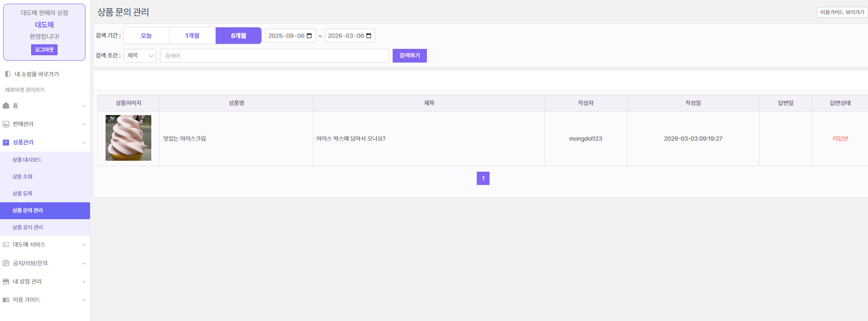Click the home icon in sidebar
Viewport: 868px width, 321px height.
6,105
